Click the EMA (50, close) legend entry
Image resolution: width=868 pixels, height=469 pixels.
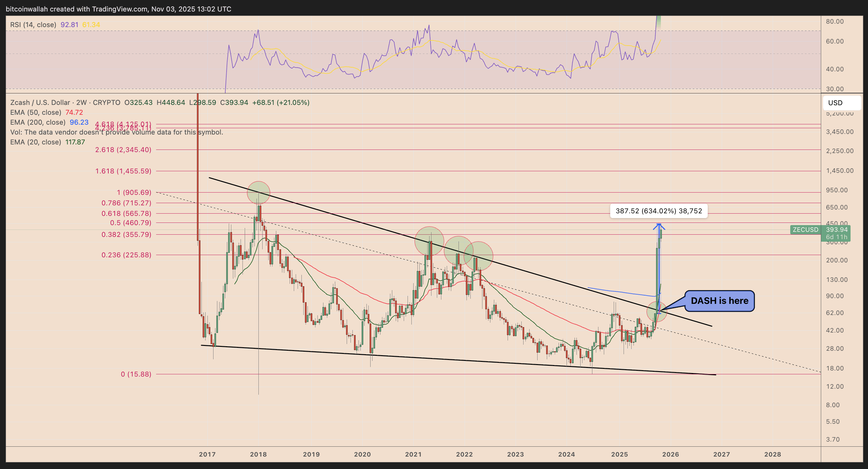pos(36,112)
